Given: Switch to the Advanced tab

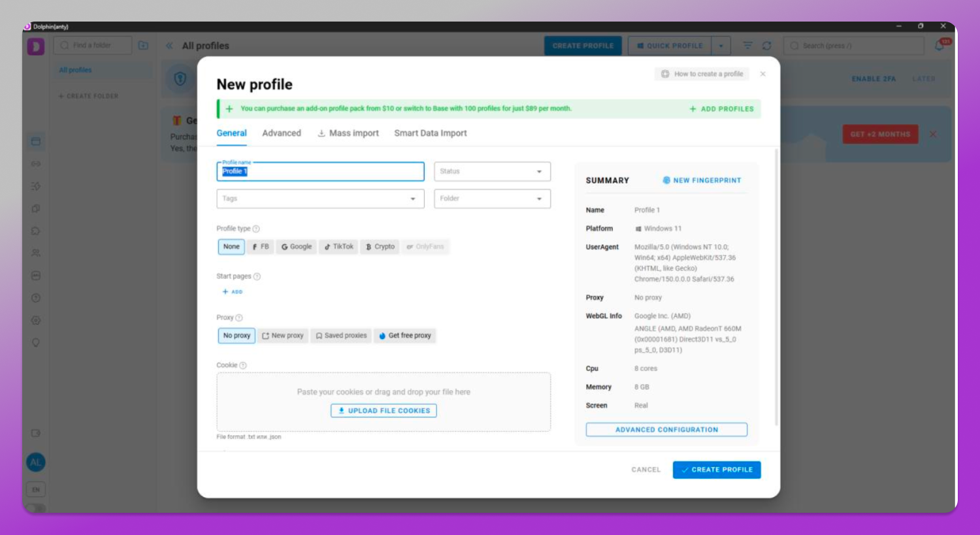Looking at the screenshot, I should tap(282, 133).
